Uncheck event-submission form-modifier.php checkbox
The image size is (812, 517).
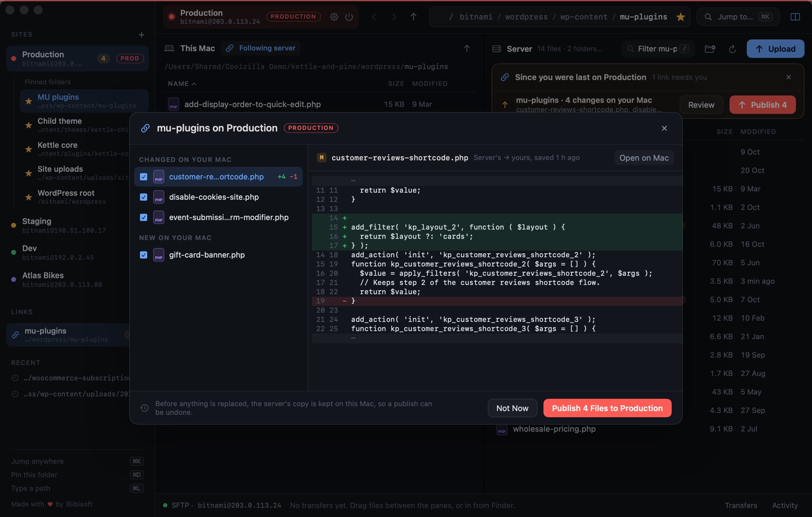tap(143, 217)
